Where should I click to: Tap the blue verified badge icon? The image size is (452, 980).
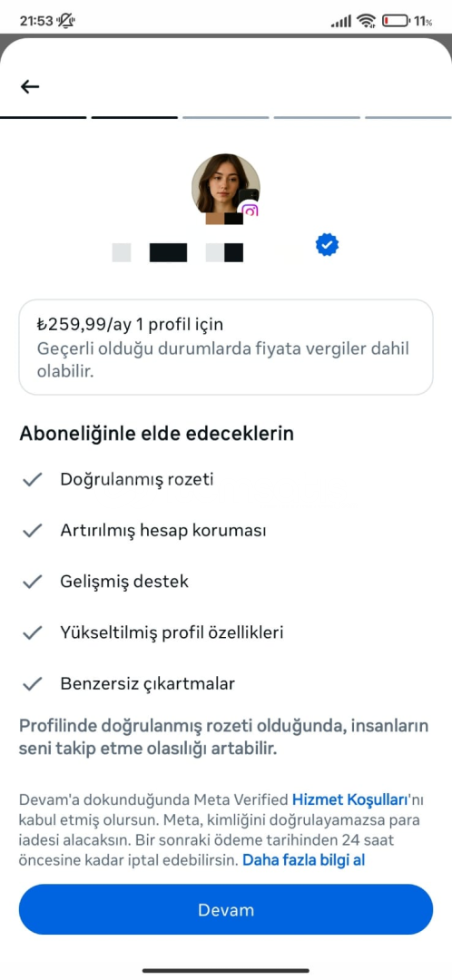click(327, 244)
